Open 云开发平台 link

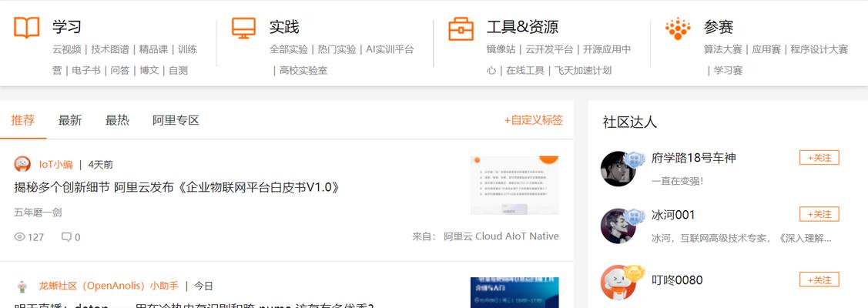tap(549, 49)
